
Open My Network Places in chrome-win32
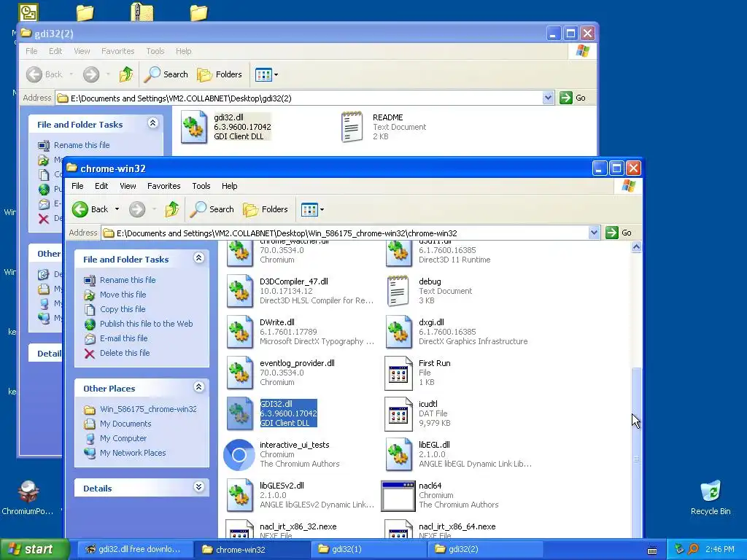point(133,453)
